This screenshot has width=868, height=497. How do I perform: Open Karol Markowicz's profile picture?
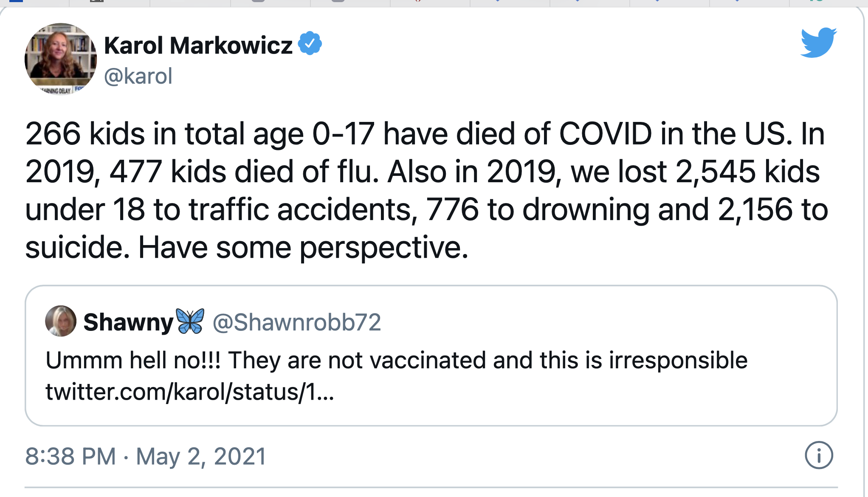click(x=61, y=59)
